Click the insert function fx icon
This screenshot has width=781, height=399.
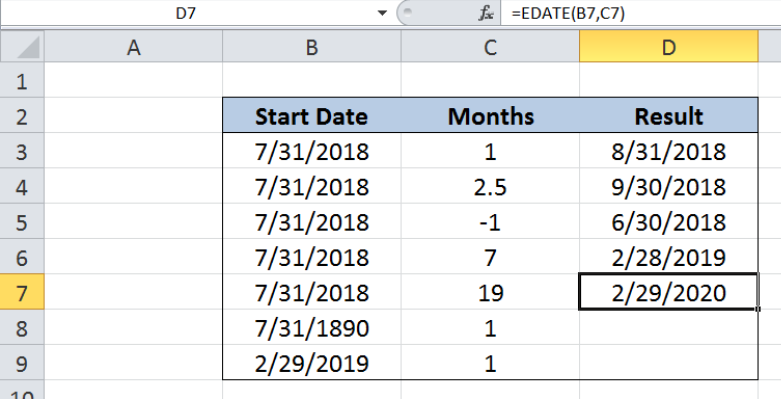[486, 13]
